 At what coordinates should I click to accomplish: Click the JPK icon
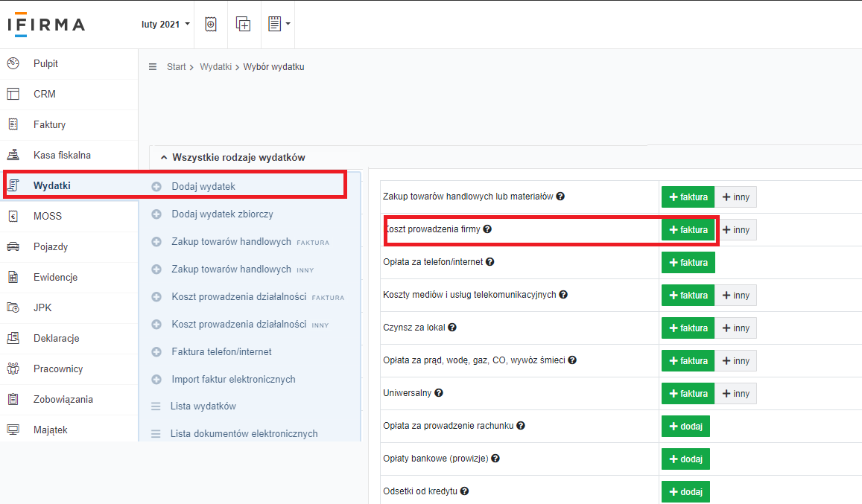click(13, 307)
